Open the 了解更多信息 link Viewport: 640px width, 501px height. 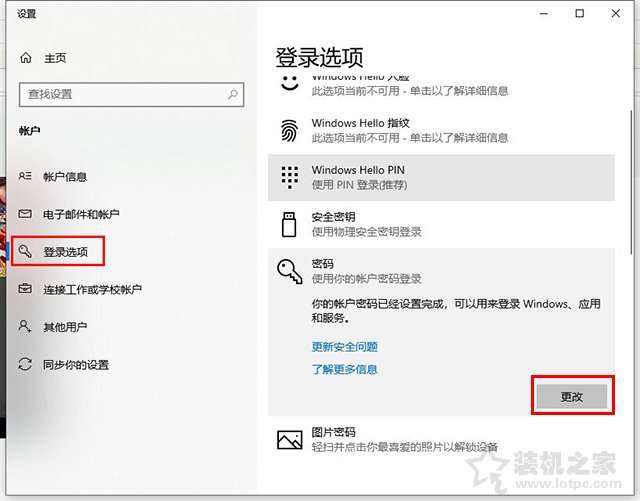[x=344, y=370]
